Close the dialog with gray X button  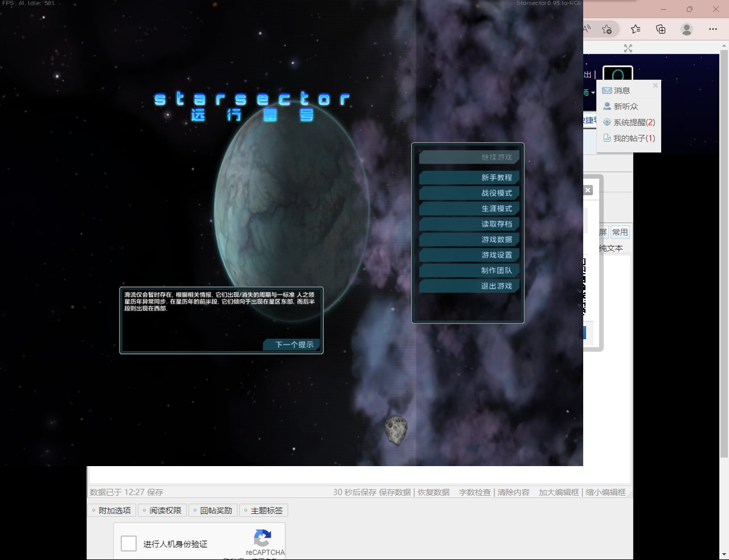tap(588, 190)
